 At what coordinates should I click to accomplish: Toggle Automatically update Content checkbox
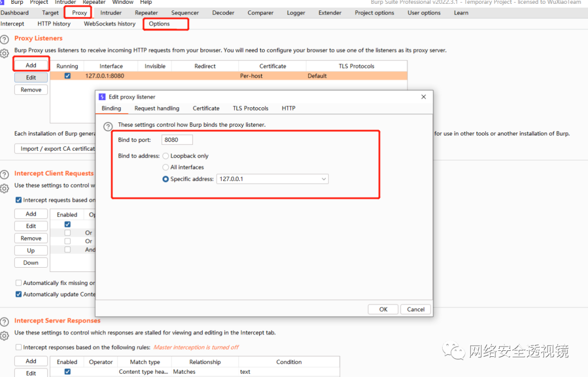click(19, 294)
